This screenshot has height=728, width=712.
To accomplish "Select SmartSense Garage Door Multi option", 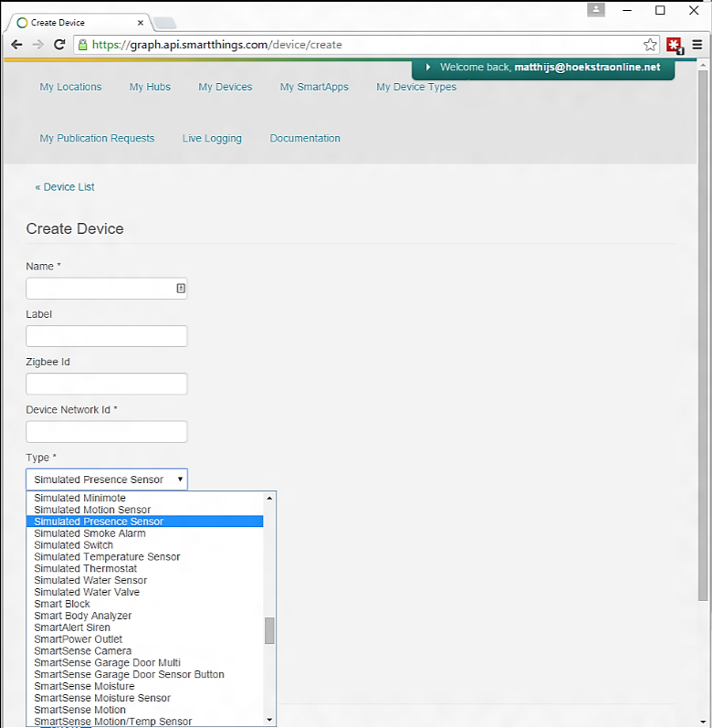I will [x=145, y=662].
